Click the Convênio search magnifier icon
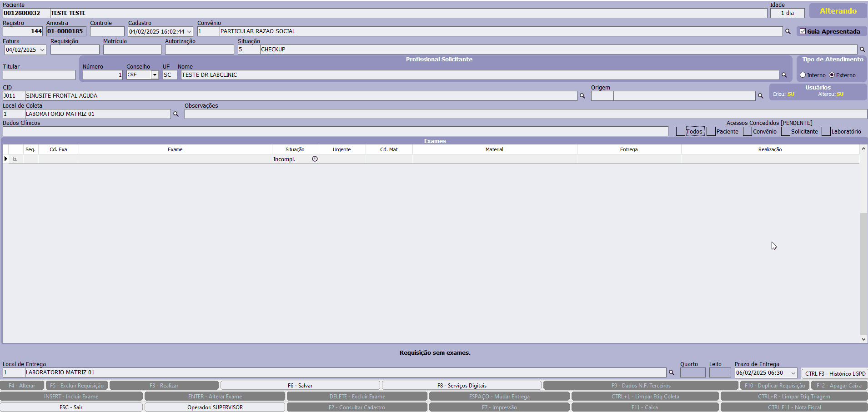This screenshot has width=868, height=412. [x=788, y=31]
